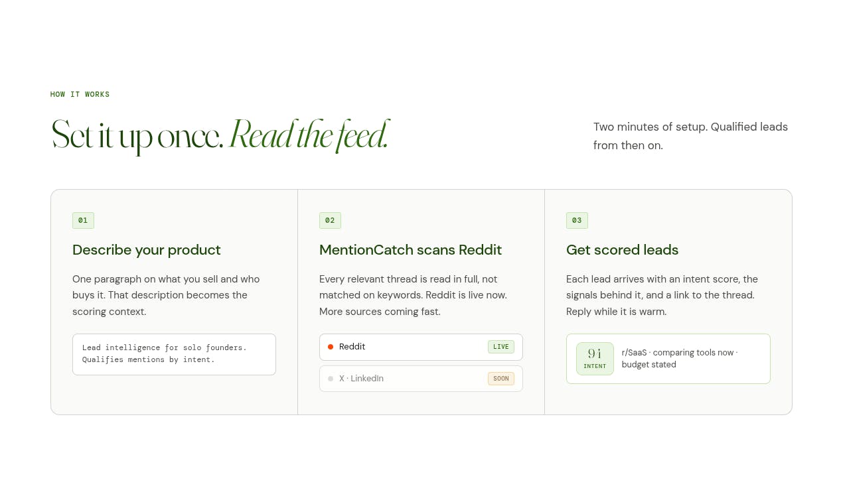Click the SOON badge
Viewport: 843px width, 504px height.
click(x=501, y=379)
